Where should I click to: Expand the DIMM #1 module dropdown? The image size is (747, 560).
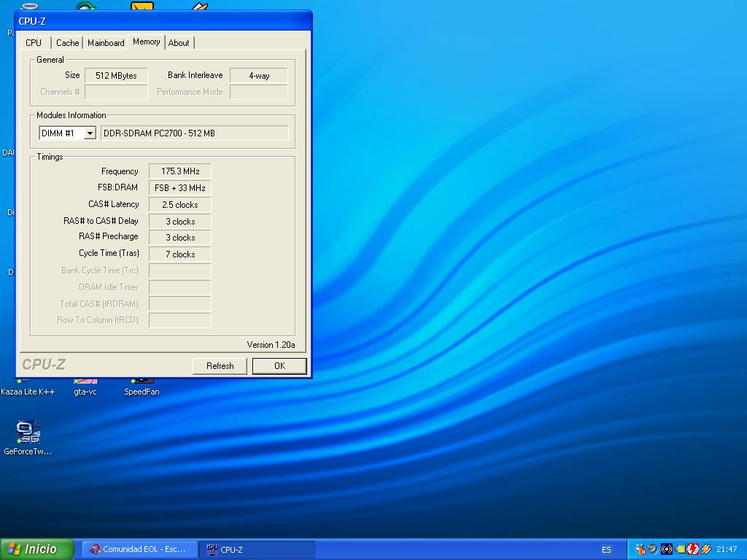[x=90, y=133]
